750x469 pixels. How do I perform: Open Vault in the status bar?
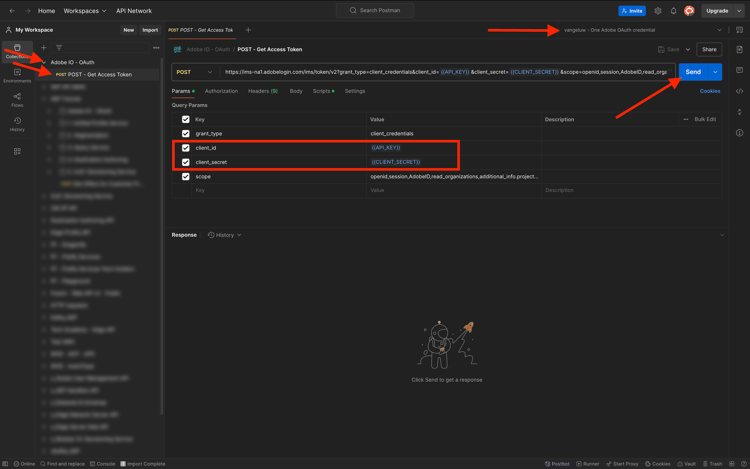point(686,464)
